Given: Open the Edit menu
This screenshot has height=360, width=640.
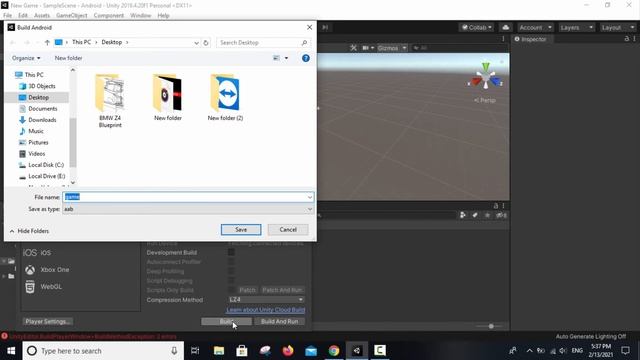Looking at the screenshot, I should (x=23, y=16).
